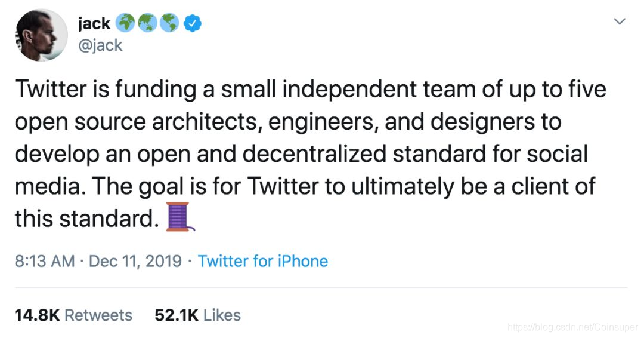The width and height of the screenshot is (644, 338).
Task: Click the blue verified badge
Action: tap(192, 23)
